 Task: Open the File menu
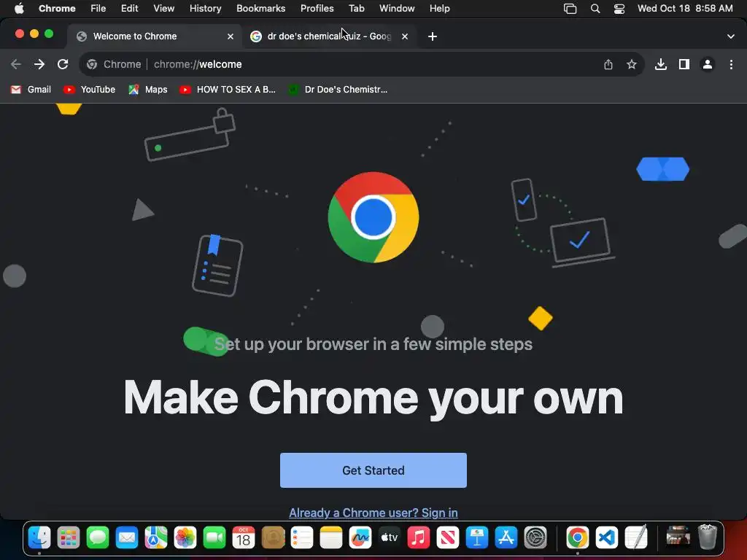point(98,9)
